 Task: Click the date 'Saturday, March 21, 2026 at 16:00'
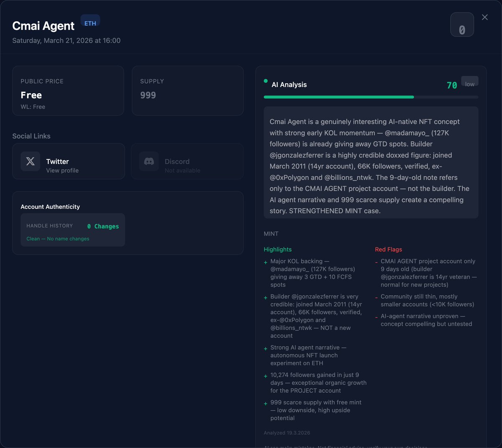(x=67, y=41)
